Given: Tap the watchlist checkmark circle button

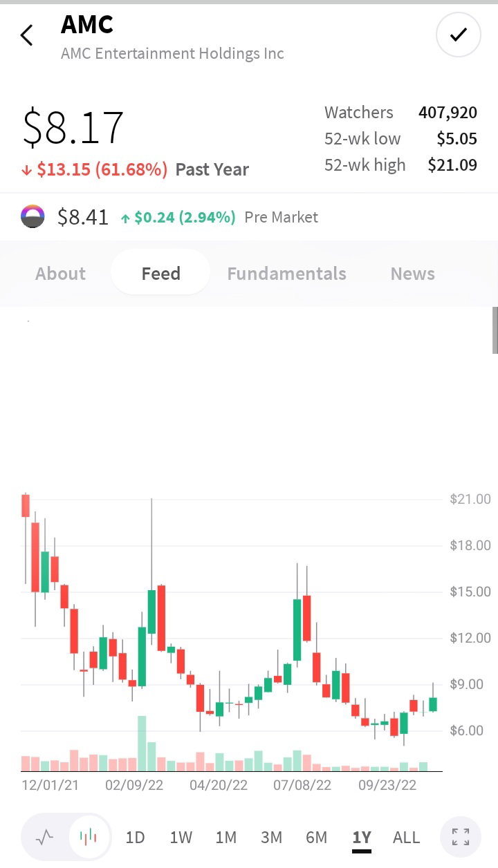Looking at the screenshot, I should tap(459, 35).
